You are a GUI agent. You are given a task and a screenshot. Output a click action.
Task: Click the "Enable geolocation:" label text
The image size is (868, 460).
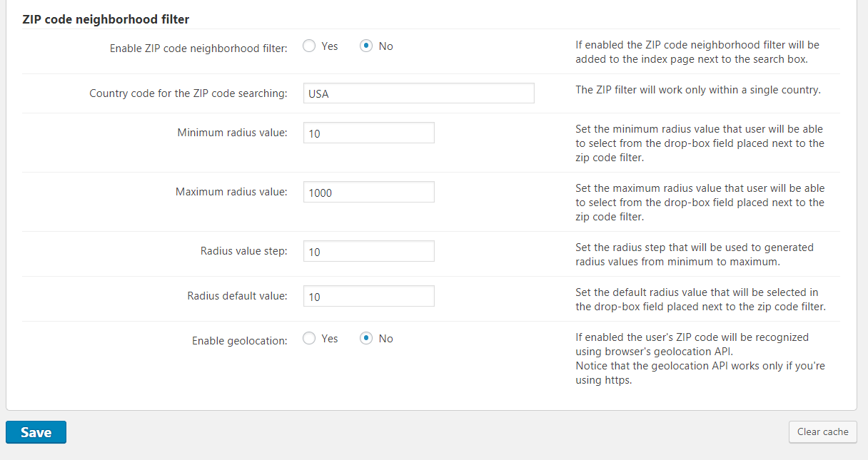[x=239, y=341]
